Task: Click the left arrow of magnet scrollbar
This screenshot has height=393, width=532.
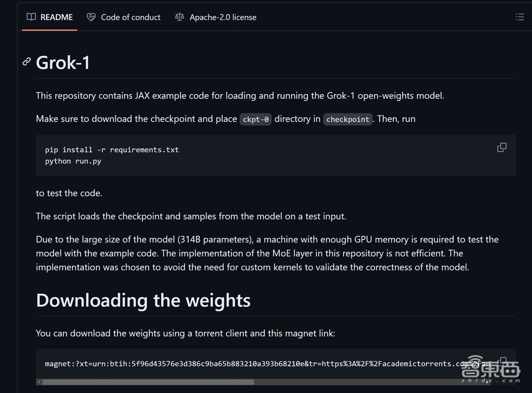Action: [39, 382]
